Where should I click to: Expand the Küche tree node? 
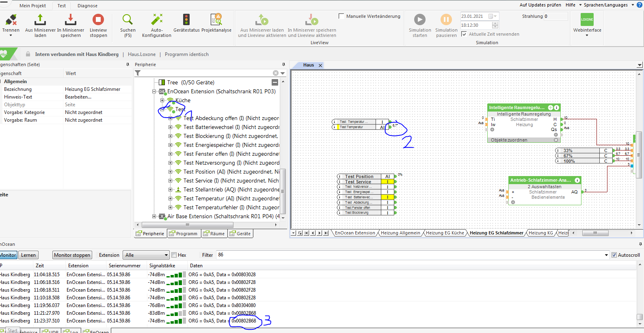[x=162, y=100]
